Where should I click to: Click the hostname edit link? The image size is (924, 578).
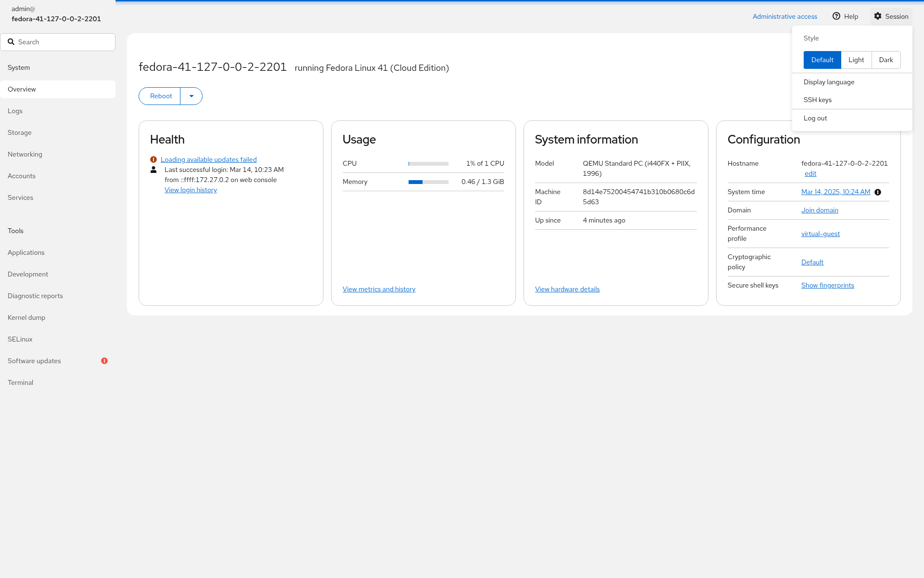810,173
